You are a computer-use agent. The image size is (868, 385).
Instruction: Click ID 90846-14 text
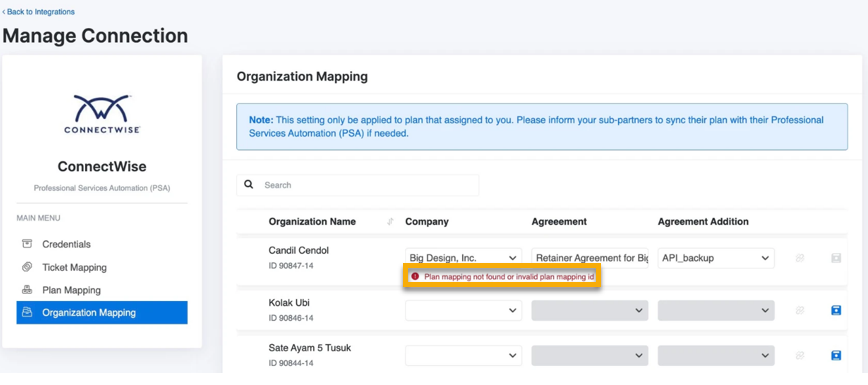291,318
